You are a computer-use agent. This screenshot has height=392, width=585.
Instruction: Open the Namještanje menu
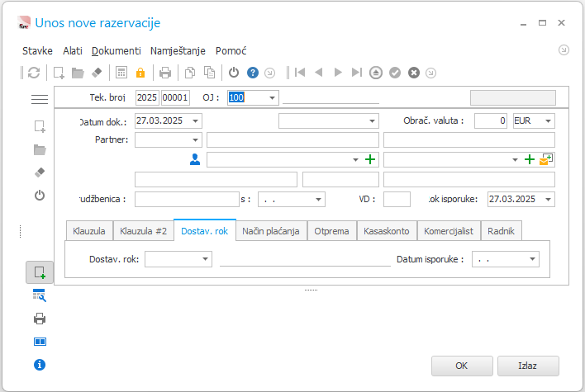pyautogui.click(x=178, y=50)
